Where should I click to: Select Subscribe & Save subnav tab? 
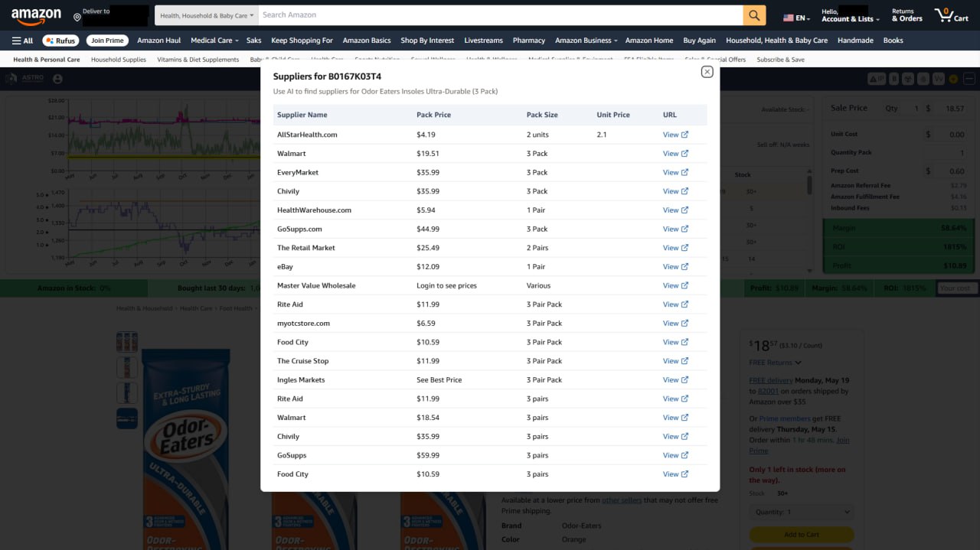coord(780,60)
